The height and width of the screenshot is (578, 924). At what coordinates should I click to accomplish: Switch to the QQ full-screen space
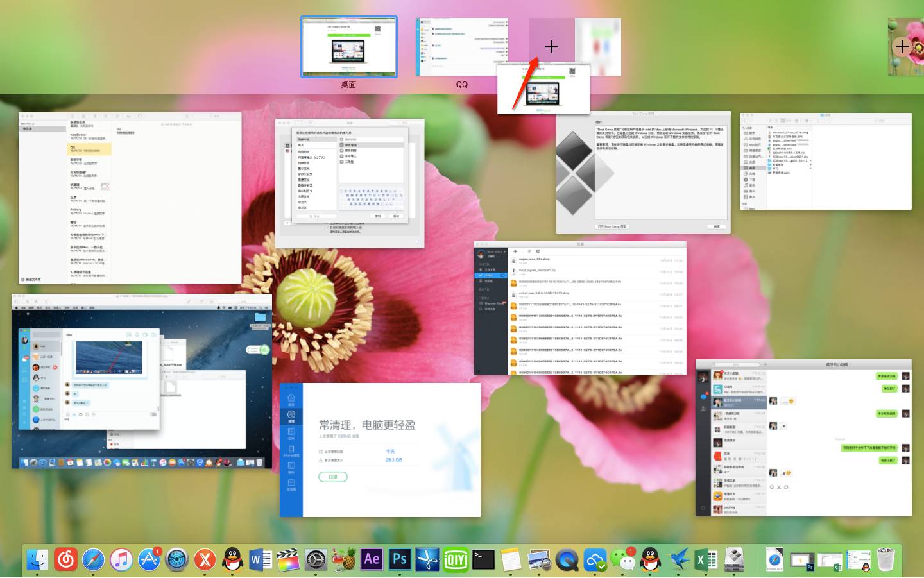point(461,47)
